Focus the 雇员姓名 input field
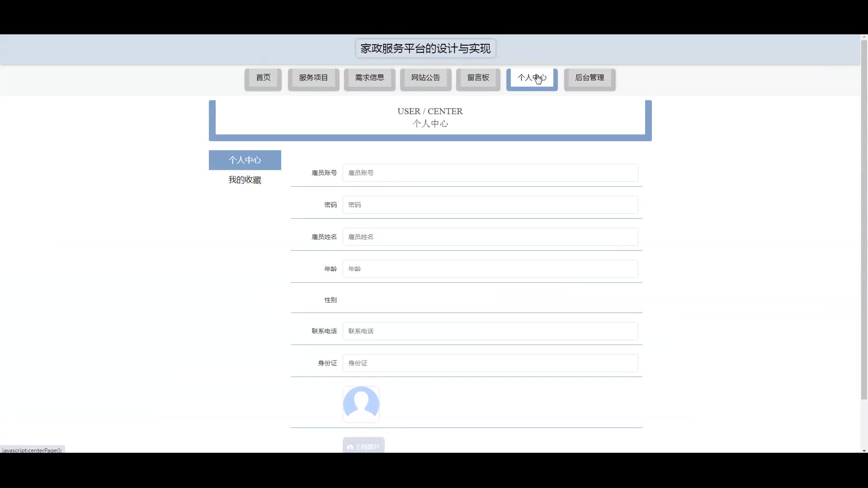Image resolution: width=868 pixels, height=488 pixels. 490,237
